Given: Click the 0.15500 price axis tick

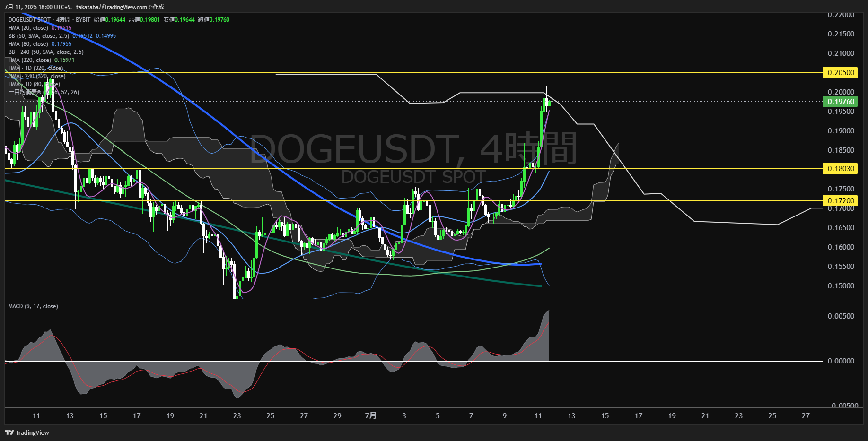Looking at the screenshot, I should pos(841,267).
